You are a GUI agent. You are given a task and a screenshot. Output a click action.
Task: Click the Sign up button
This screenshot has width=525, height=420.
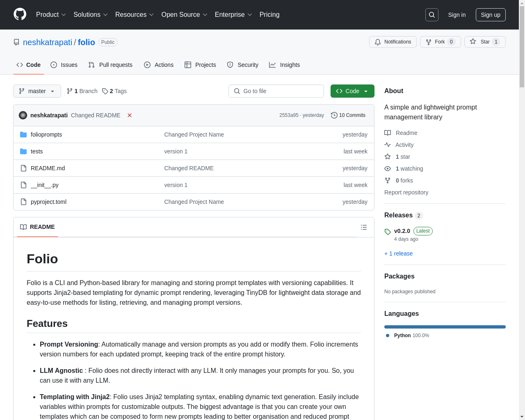click(491, 15)
